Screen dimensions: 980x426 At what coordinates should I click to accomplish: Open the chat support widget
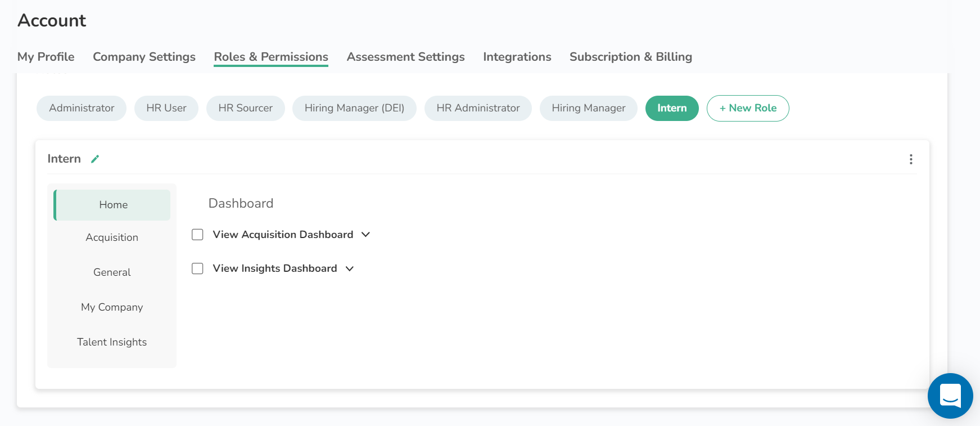click(950, 396)
